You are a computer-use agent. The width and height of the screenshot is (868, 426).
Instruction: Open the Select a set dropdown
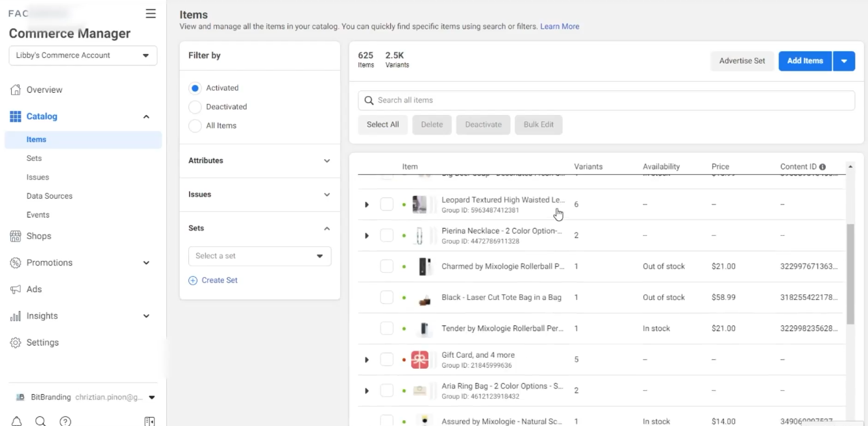260,256
